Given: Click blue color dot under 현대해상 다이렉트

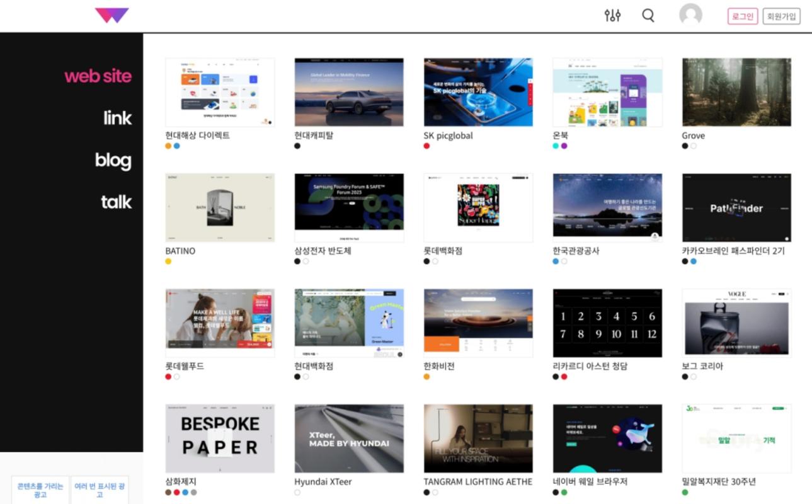Looking at the screenshot, I should click(x=177, y=146).
